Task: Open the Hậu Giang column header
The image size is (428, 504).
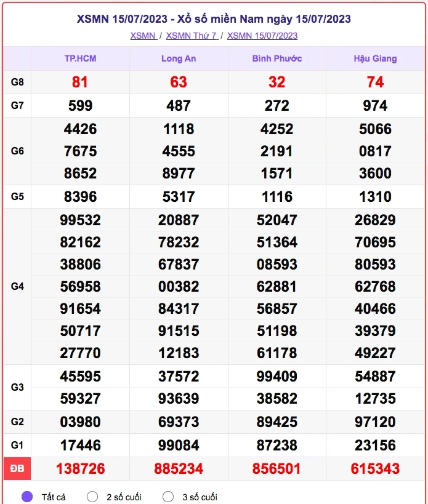Action: tap(375, 58)
